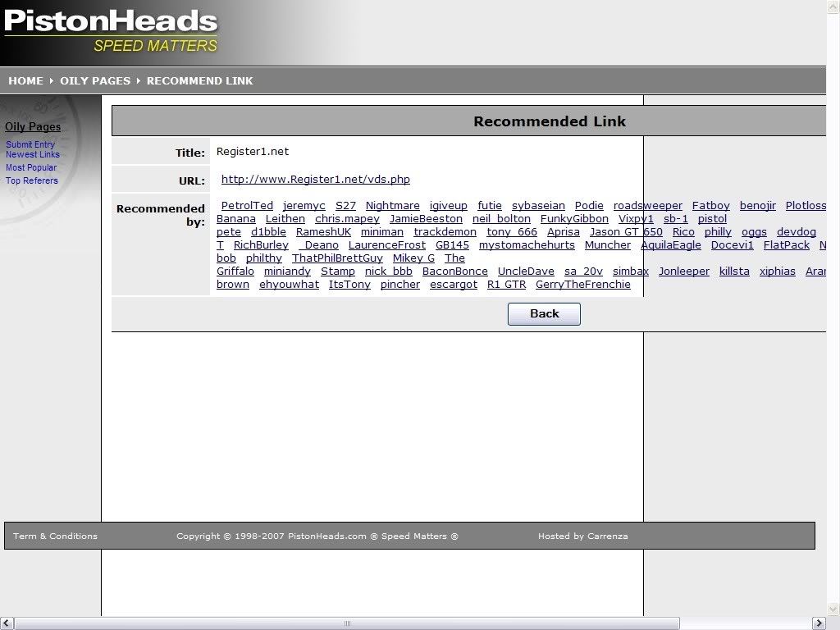840x630 pixels.
Task: Click the horizontal scrollbar right arrow
Action: click(x=818, y=623)
